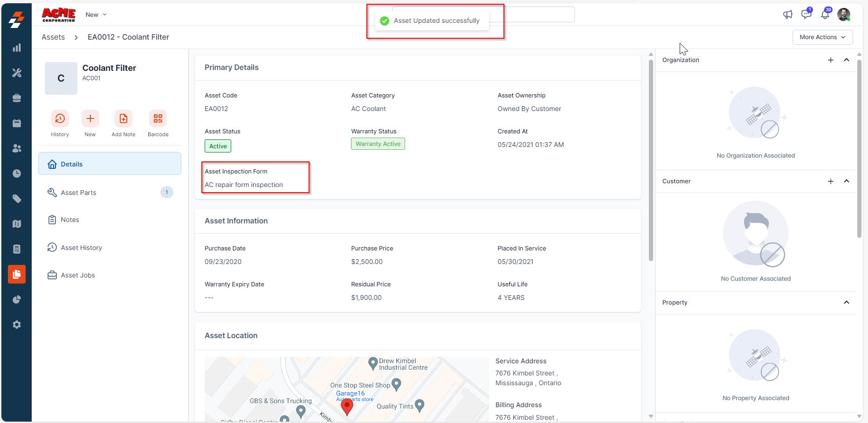Click the History quick action icon

point(60,119)
